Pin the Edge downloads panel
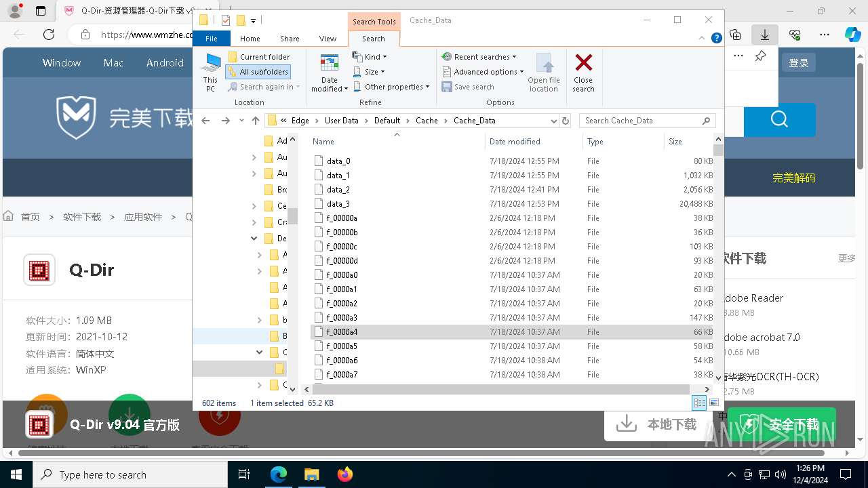The image size is (868, 488). coord(760,56)
